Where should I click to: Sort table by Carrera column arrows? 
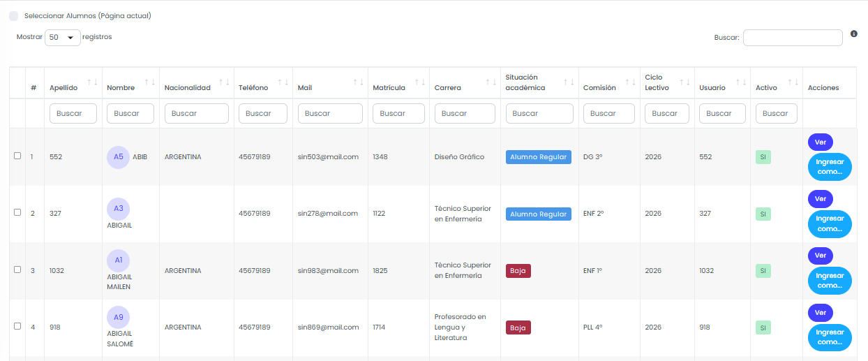coord(491,82)
